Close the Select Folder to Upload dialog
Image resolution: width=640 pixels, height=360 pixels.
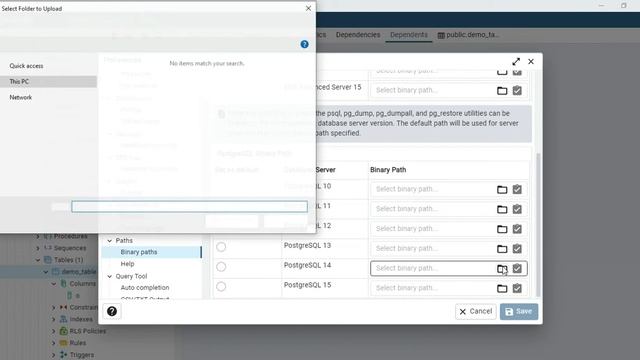(308, 8)
